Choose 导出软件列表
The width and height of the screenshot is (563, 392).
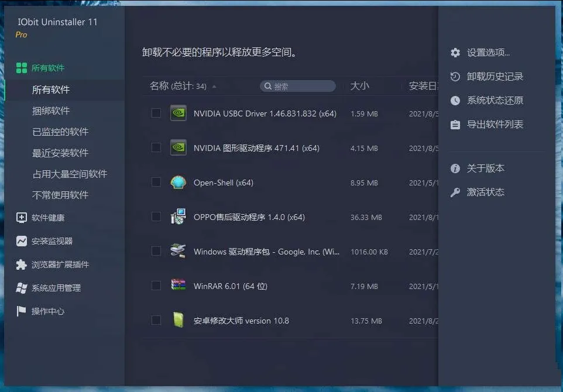click(495, 125)
